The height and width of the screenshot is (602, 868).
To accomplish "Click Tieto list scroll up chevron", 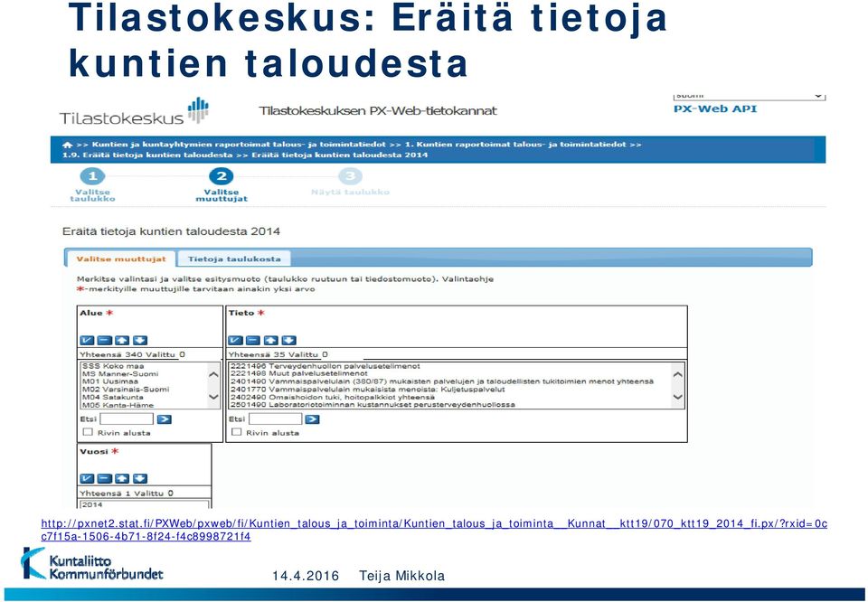I will (x=677, y=374).
